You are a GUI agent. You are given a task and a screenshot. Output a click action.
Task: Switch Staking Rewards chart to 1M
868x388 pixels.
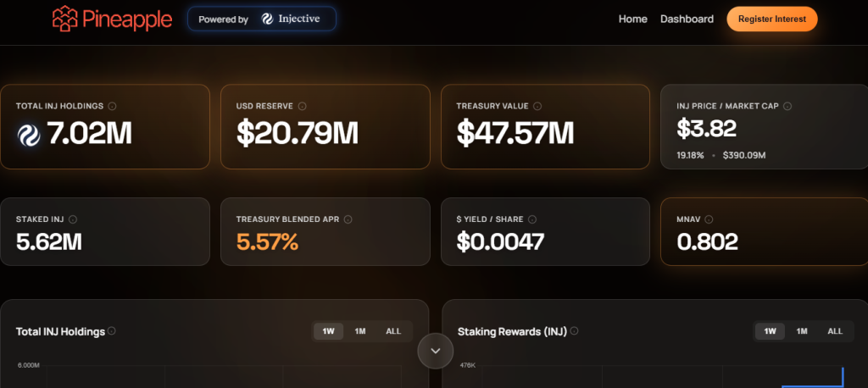click(802, 331)
